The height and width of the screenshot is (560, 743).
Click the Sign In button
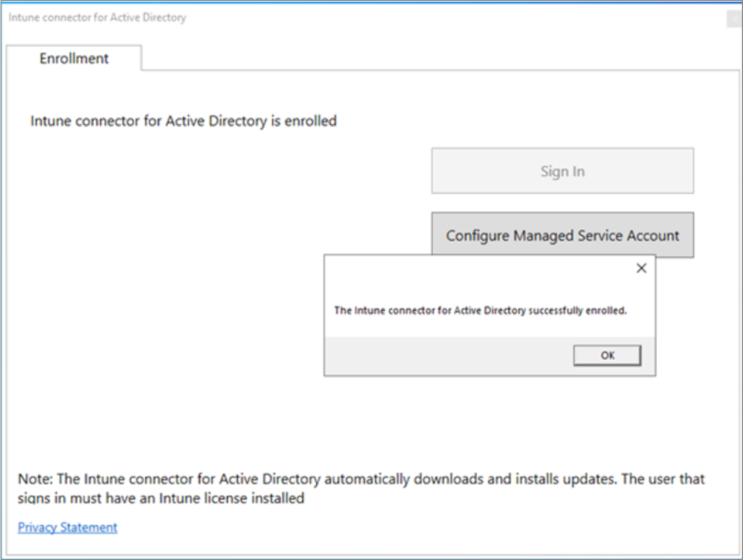click(x=562, y=171)
